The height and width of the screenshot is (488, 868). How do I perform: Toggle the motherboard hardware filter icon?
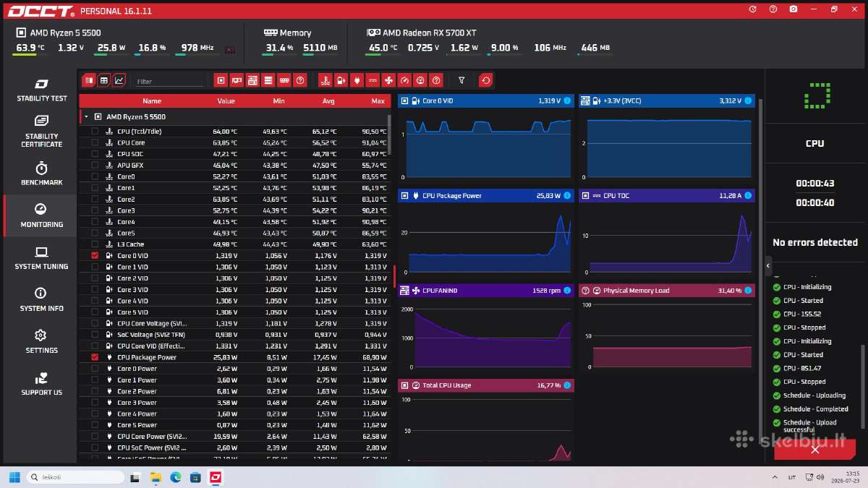pos(252,80)
